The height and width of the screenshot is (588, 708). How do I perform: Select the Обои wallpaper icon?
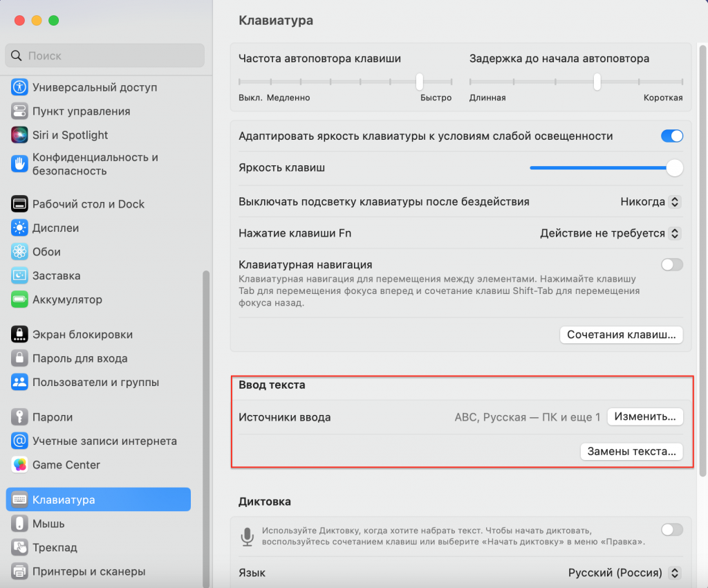(x=19, y=252)
